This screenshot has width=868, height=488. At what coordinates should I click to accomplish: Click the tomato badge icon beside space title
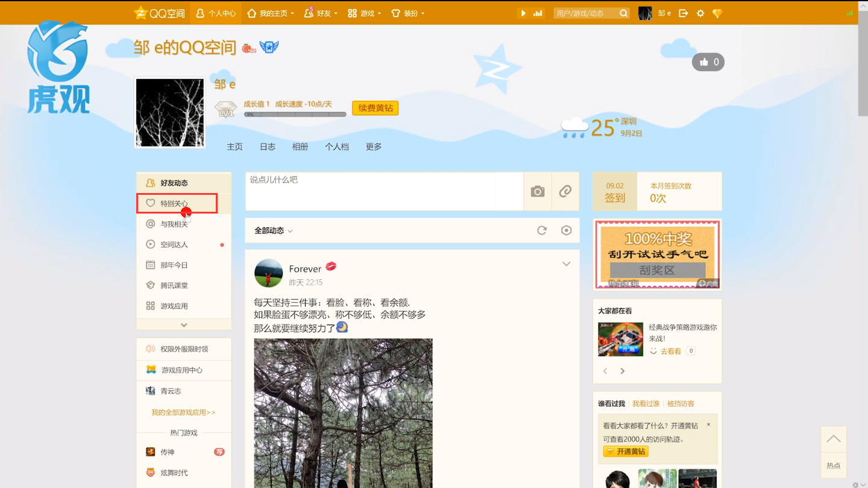point(248,48)
